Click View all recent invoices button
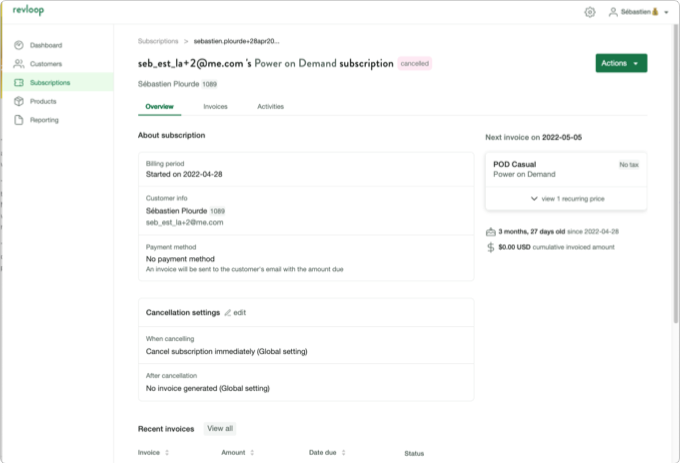The height and width of the screenshot is (463, 680). coord(219,428)
